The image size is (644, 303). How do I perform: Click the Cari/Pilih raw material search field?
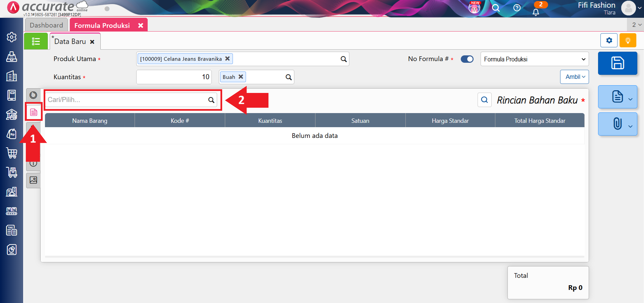tap(127, 100)
